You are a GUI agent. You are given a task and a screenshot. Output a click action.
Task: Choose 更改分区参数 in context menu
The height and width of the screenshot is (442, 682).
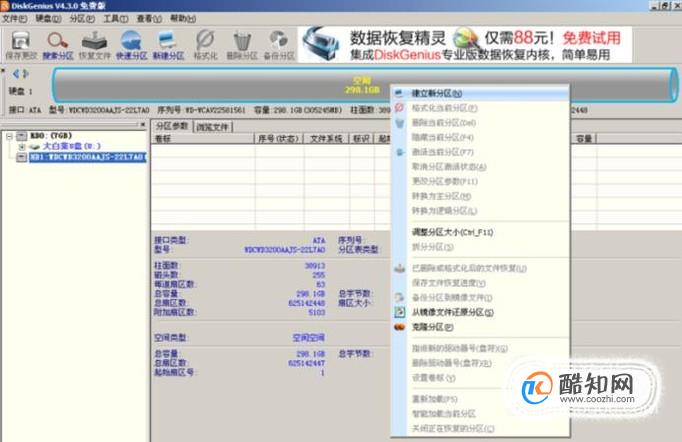pyautogui.click(x=480, y=181)
